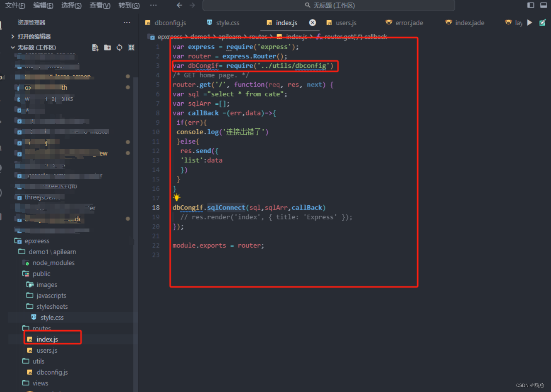Viewport: 551px width, 392px height.
Task: Click the 资源管理器 panel title
Action: (x=31, y=23)
